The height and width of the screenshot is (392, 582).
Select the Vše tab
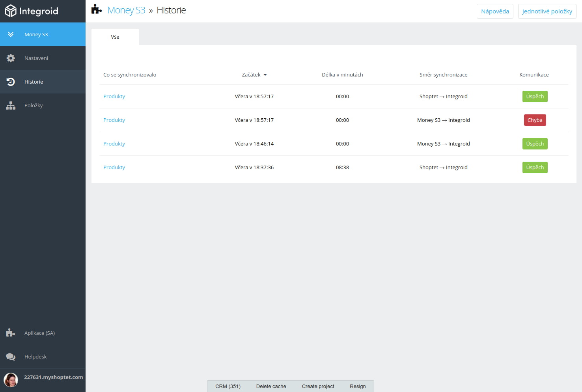[115, 37]
